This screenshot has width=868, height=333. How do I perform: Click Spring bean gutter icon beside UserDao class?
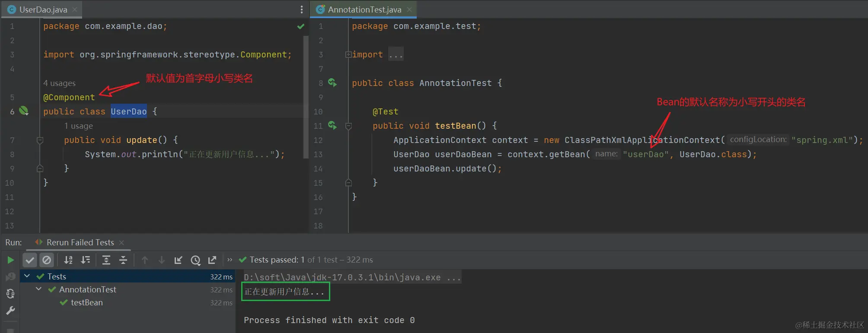(24, 111)
